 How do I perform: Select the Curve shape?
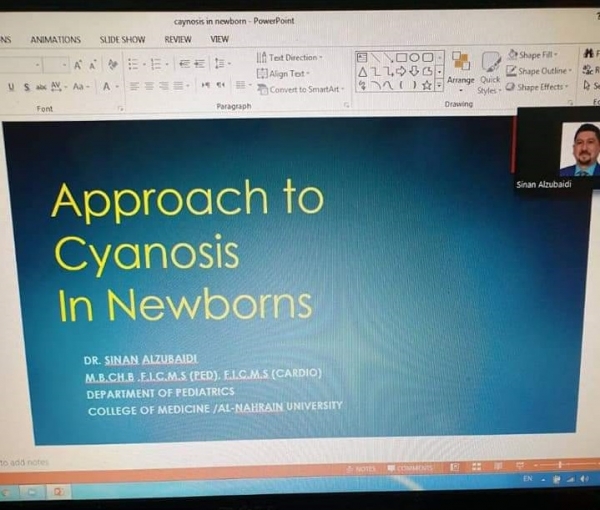coord(388,86)
